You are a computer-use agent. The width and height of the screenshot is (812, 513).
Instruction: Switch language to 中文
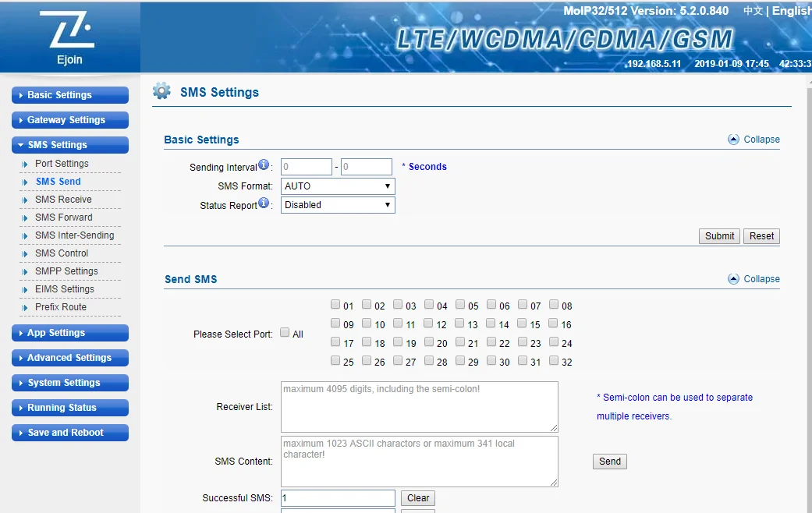click(x=753, y=11)
